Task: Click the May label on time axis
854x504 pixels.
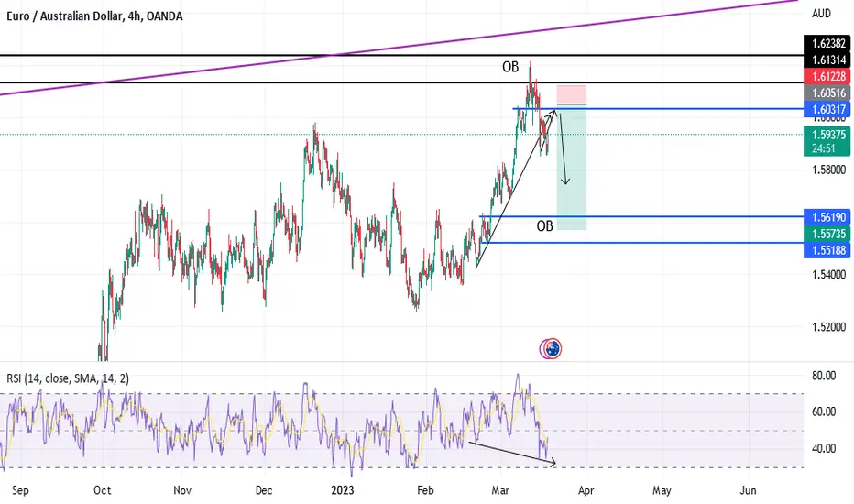Action: (x=662, y=490)
